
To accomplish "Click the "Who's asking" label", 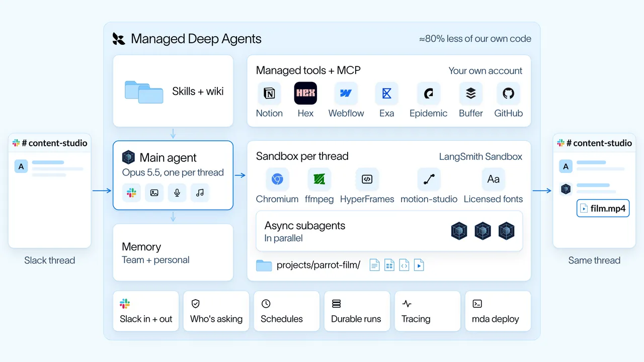I will [216, 319].
